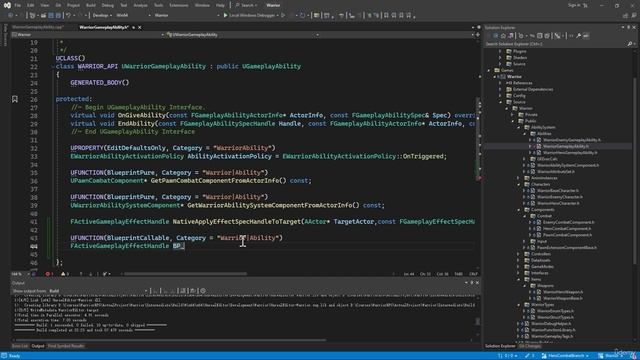Image resolution: width=640 pixels, height=360 pixels.
Task: Click GENERATED_BODY() text on line 24
Action: [x=100, y=82]
